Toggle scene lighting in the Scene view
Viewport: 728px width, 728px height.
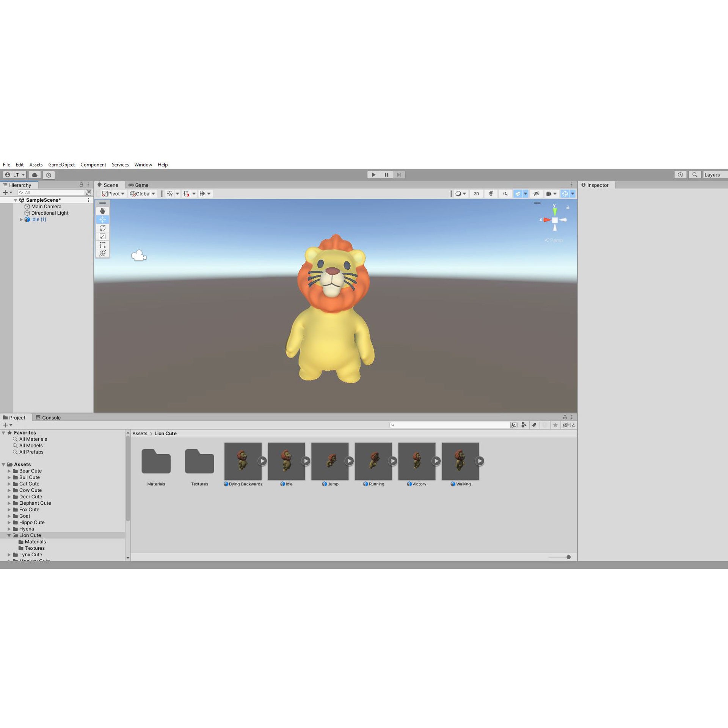tap(491, 194)
